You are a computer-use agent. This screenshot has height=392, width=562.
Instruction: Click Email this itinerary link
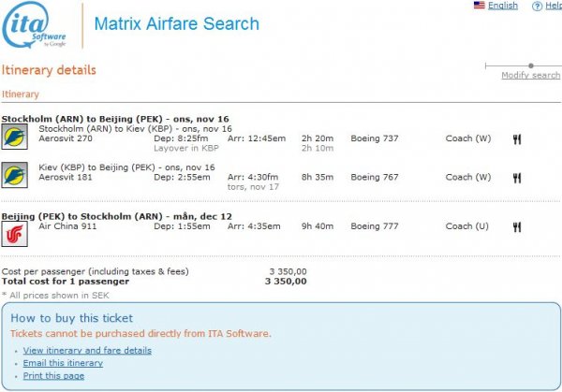click(x=63, y=363)
